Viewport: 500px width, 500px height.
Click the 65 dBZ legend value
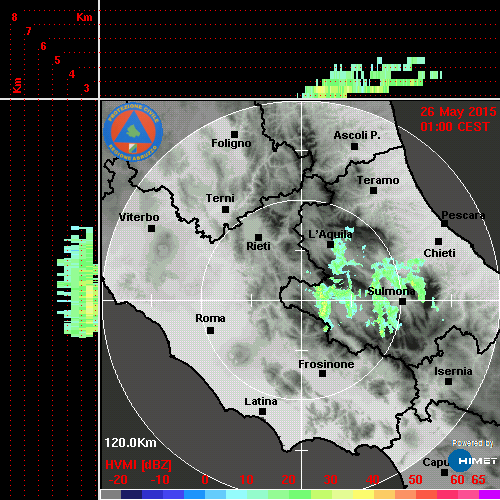tap(478, 480)
